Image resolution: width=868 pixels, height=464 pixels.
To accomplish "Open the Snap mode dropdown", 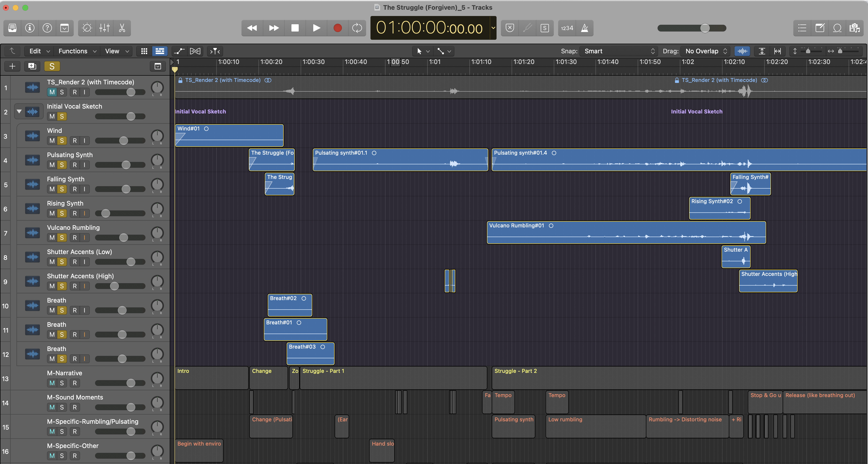I will click(619, 51).
